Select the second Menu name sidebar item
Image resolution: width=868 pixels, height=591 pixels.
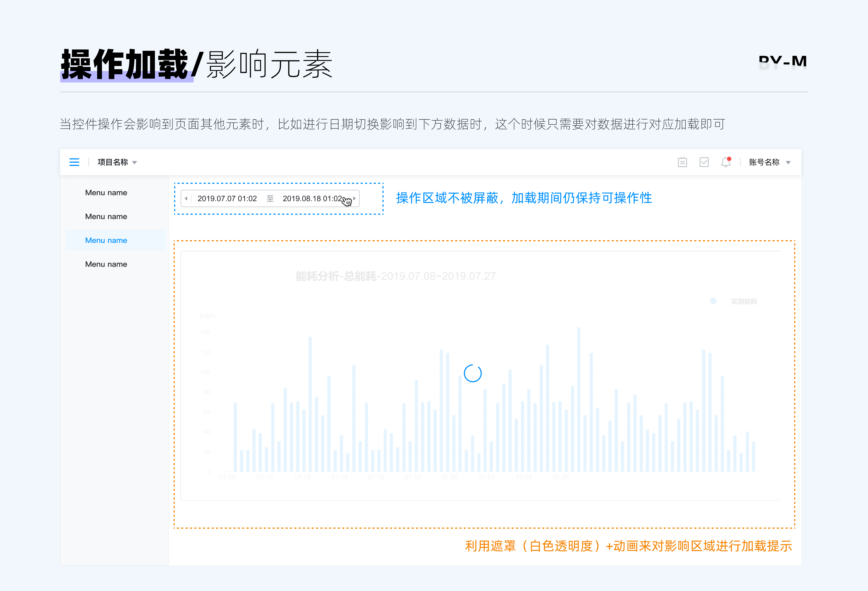point(106,217)
